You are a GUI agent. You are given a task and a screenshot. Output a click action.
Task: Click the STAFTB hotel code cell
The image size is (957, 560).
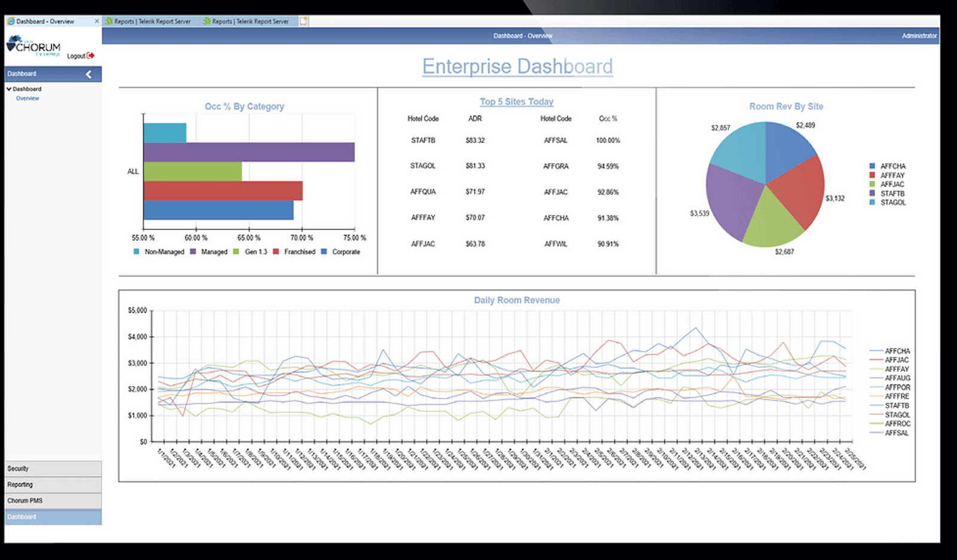tap(423, 140)
